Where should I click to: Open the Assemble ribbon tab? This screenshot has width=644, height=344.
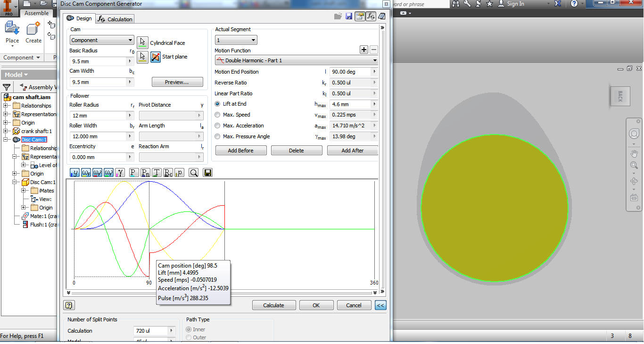click(x=37, y=13)
